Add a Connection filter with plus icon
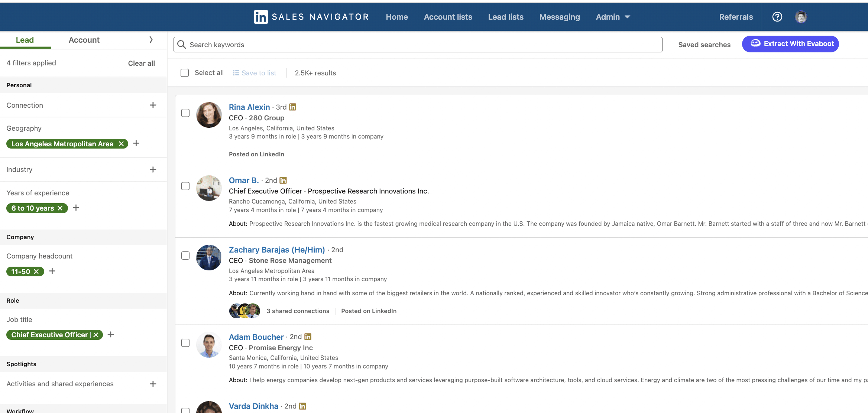 153,105
